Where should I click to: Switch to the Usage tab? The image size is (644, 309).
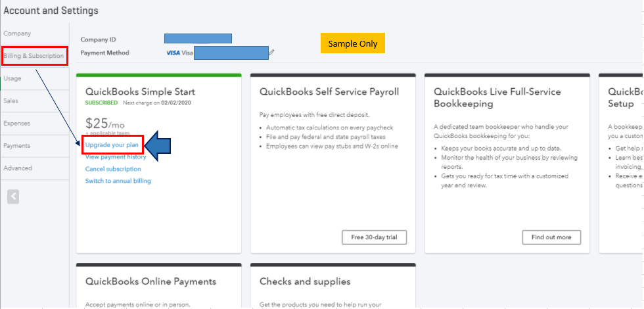pyautogui.click(x=12, y=78)
